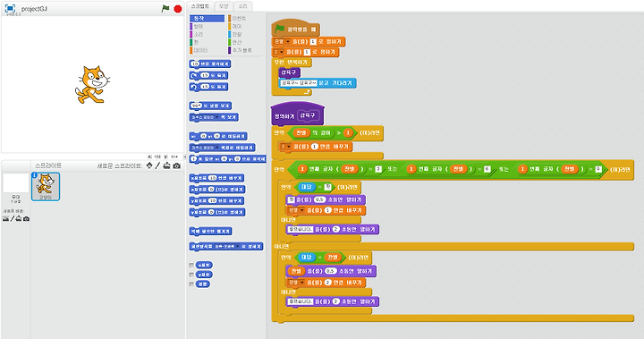
Task: Open the cat sprite info badge
Action: [35, 175]
